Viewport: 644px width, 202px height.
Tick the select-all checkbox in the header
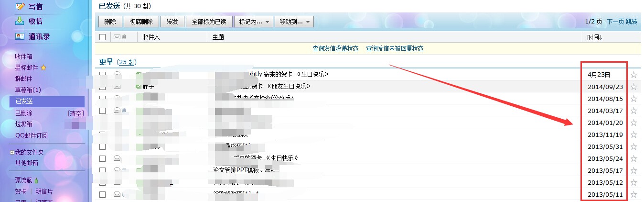(x=102, y=37)
